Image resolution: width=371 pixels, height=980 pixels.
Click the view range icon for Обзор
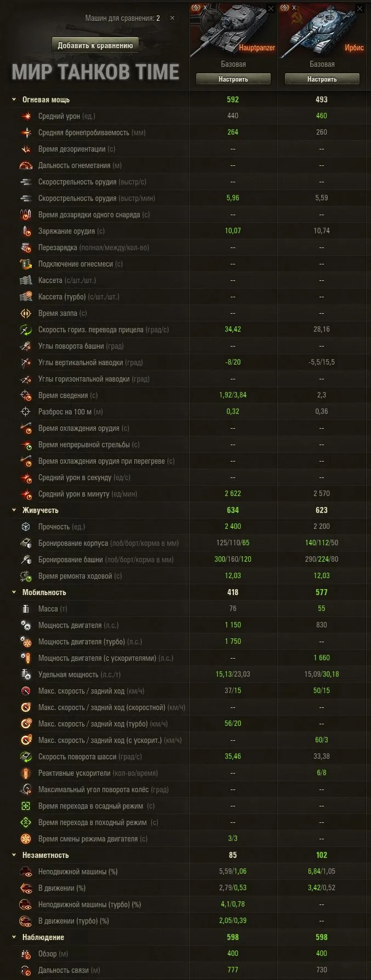(x=26, y=954)
